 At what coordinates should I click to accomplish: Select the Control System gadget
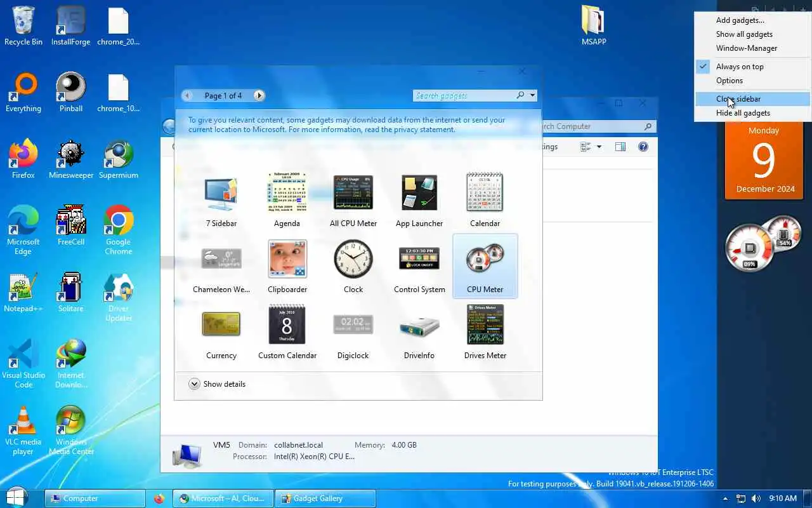click(419, 266)
